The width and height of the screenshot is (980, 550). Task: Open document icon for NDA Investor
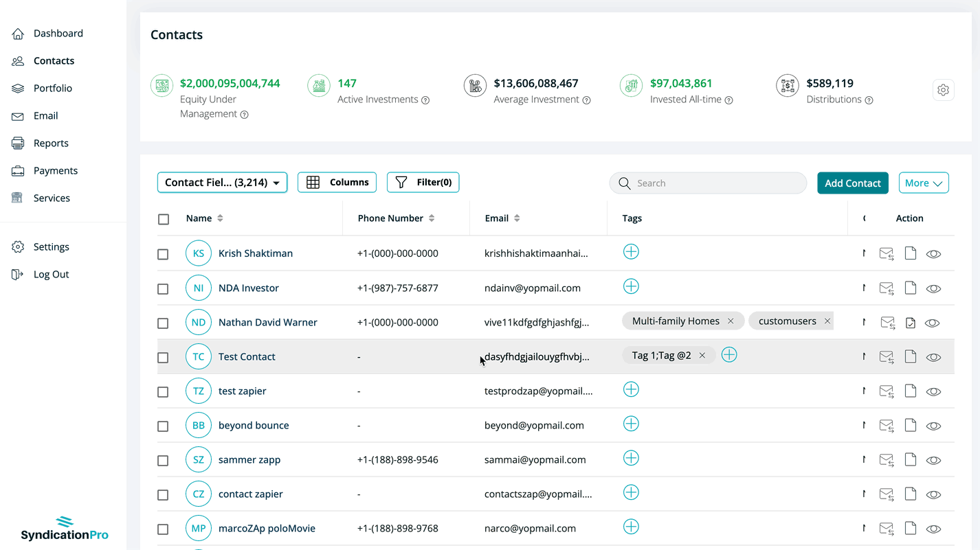(x=911, y=288)
